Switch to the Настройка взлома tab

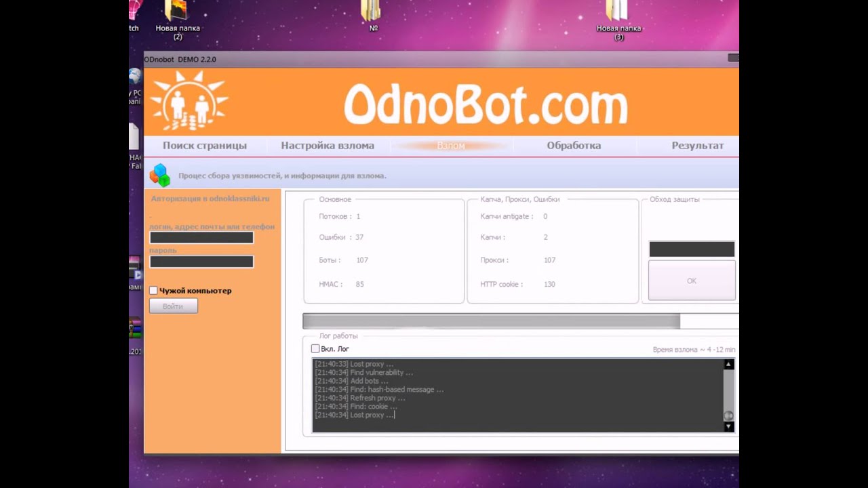[x=328, y=146]
